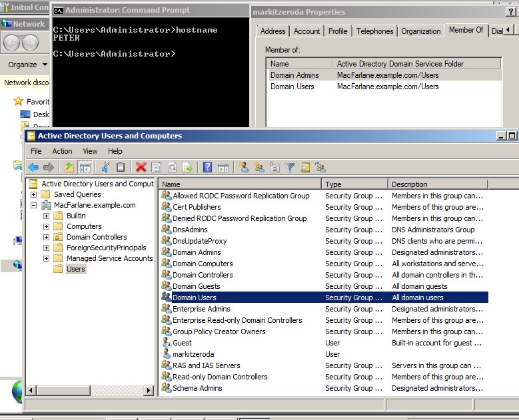Click the Filter options funnel icon

tap(290, 167)
